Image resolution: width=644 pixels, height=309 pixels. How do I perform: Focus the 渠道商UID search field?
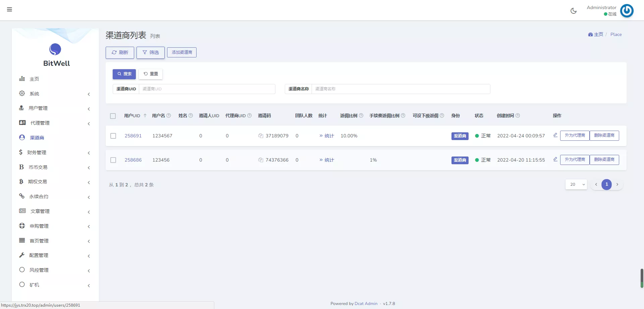(207, 89)
